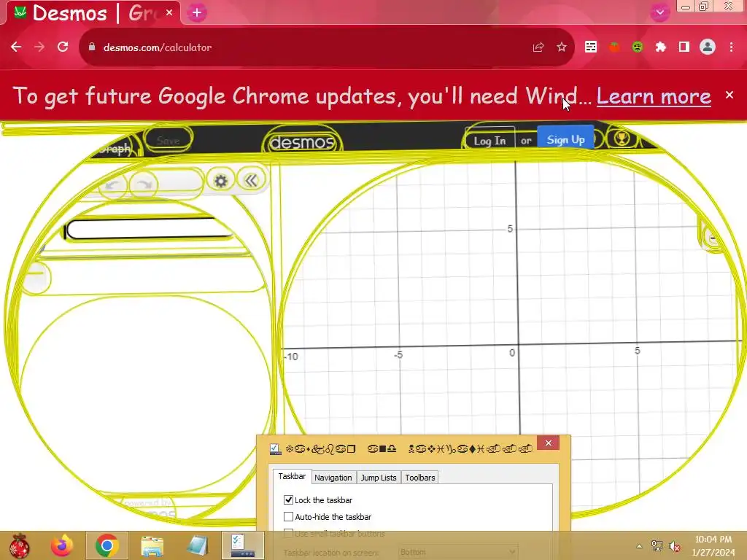
Task: Dismiss the Chrome update notification bar
Action: coord(729,95)
